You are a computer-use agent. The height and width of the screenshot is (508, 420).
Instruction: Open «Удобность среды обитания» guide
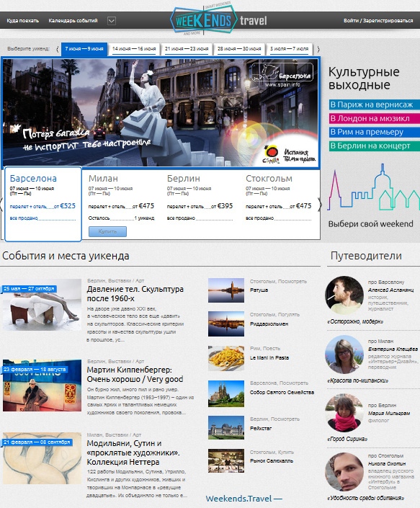pyautogui.click(x=365, y=499)
